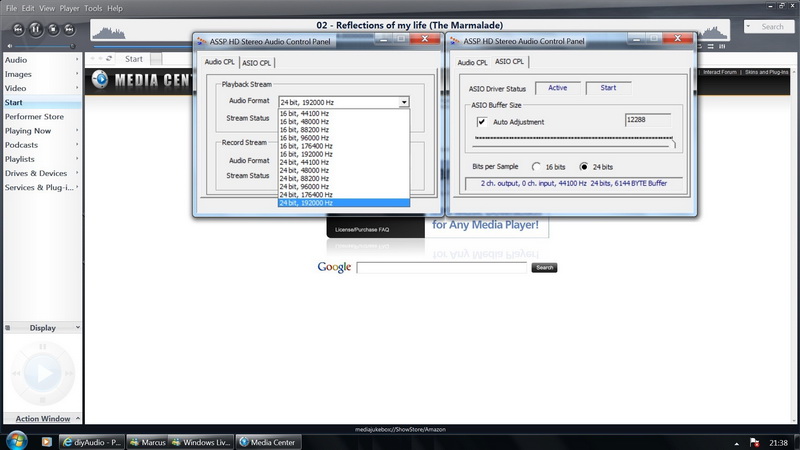
Task: Skip to the next track
Action: pos(69,29)
